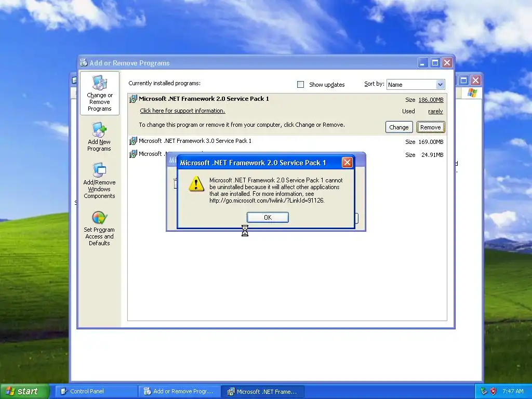532x399 pixels.
Task: Select Change or Remove Programs sidebar icon
Action: pos(99,94)
